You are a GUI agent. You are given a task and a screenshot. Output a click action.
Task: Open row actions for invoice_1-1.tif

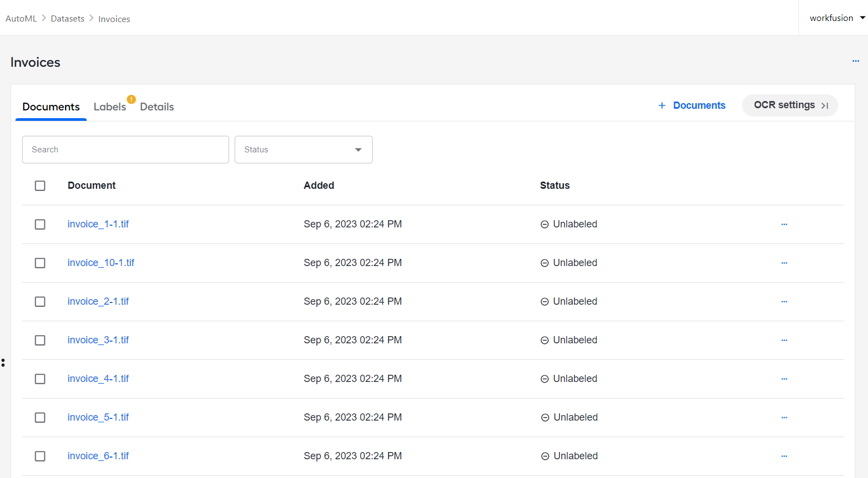[x=784, y=224]
